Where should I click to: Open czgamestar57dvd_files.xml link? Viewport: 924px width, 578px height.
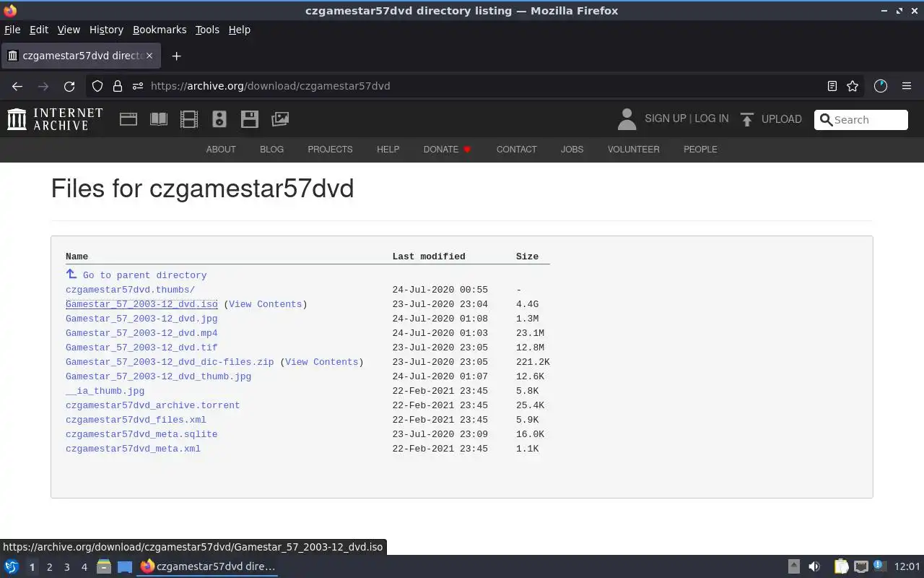coord(136,420)
